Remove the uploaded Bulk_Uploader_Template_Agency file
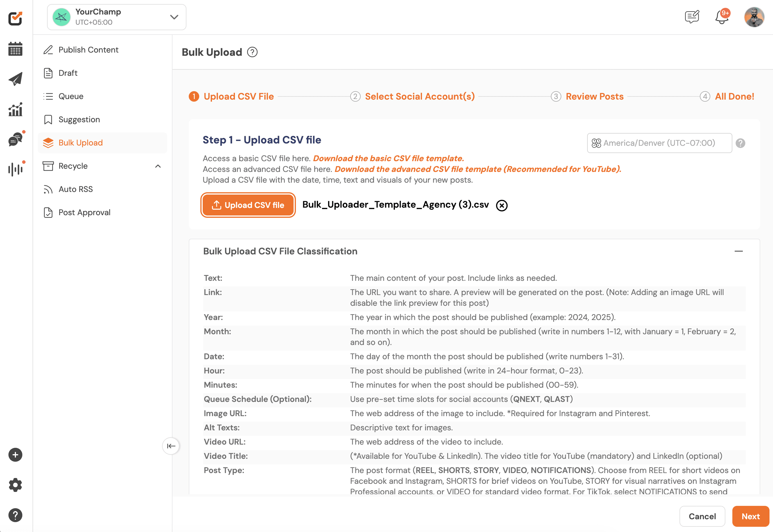Image resolution: width=773 pixels, height=532 pixels. pyautogui.click(x=501, y=205)
